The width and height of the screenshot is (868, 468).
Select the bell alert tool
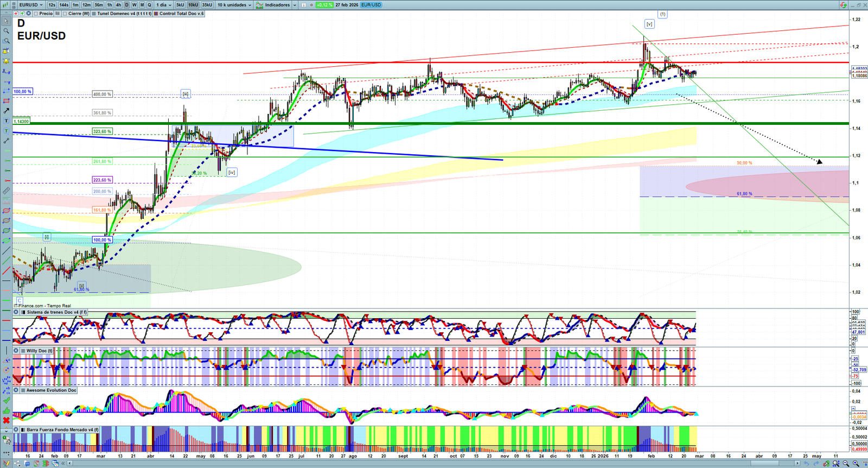[7, 61]
